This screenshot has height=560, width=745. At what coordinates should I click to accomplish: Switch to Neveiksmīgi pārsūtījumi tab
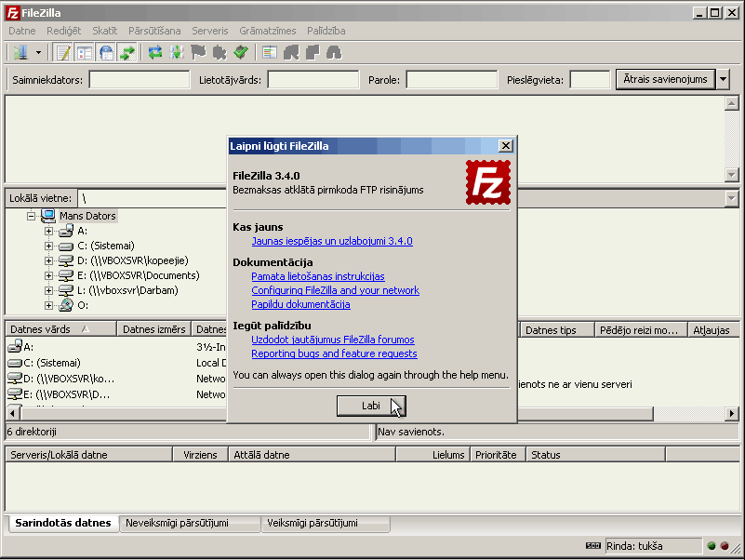click(x=190, y=524)
